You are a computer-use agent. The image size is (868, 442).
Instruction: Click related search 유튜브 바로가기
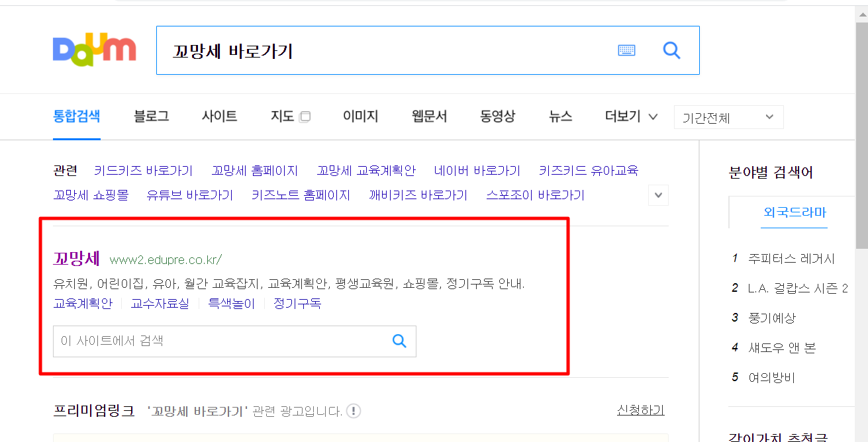[190, 195]
